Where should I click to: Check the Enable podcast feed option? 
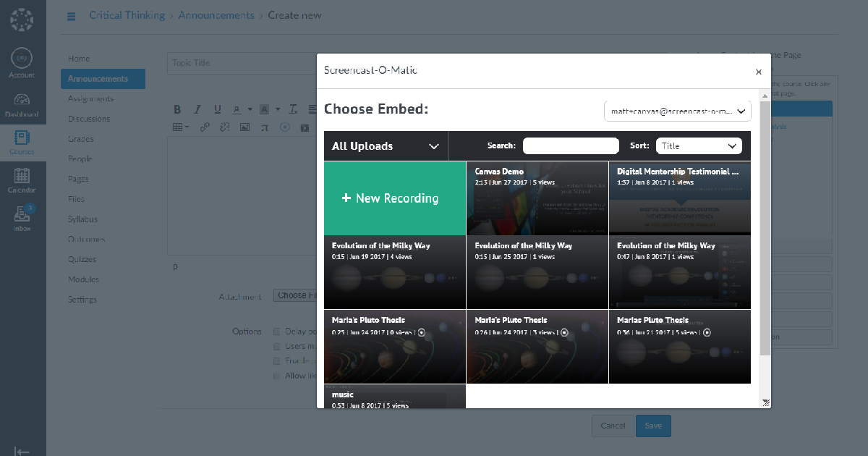(277, 360)
